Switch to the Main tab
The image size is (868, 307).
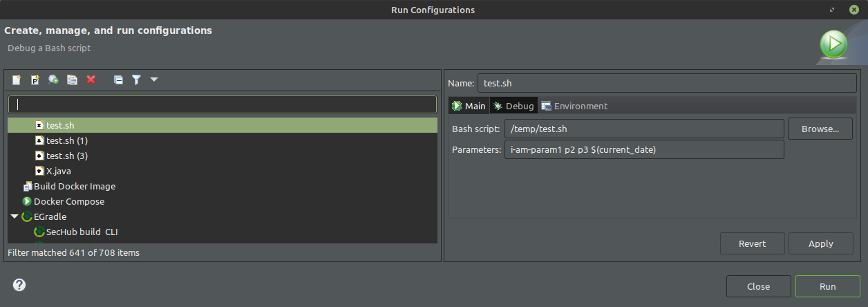point(469,106)
